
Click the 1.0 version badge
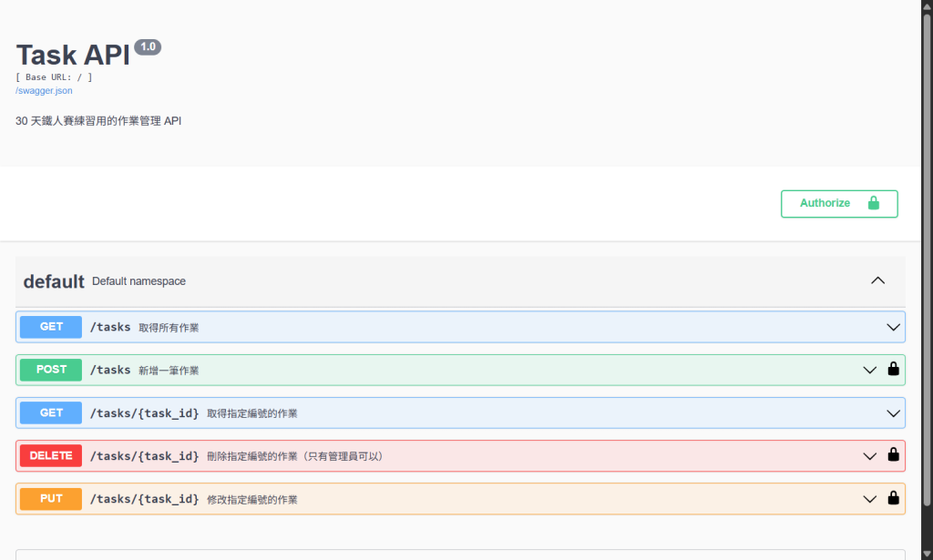coord(148,47)
